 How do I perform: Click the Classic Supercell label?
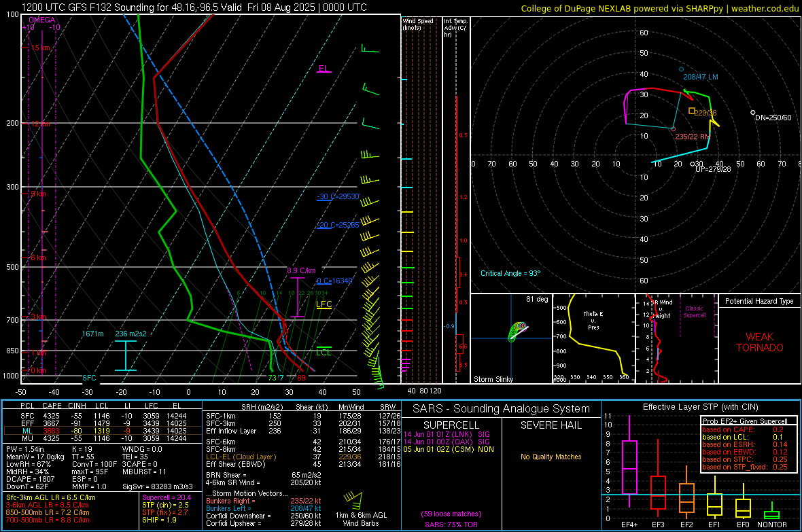click(x=695, y=312)
